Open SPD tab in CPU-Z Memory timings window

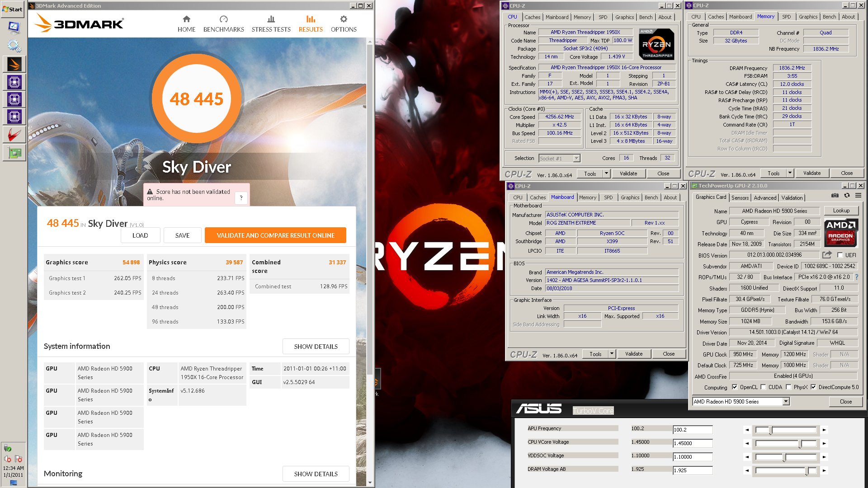pyautogui.click(x=787, y=17)
